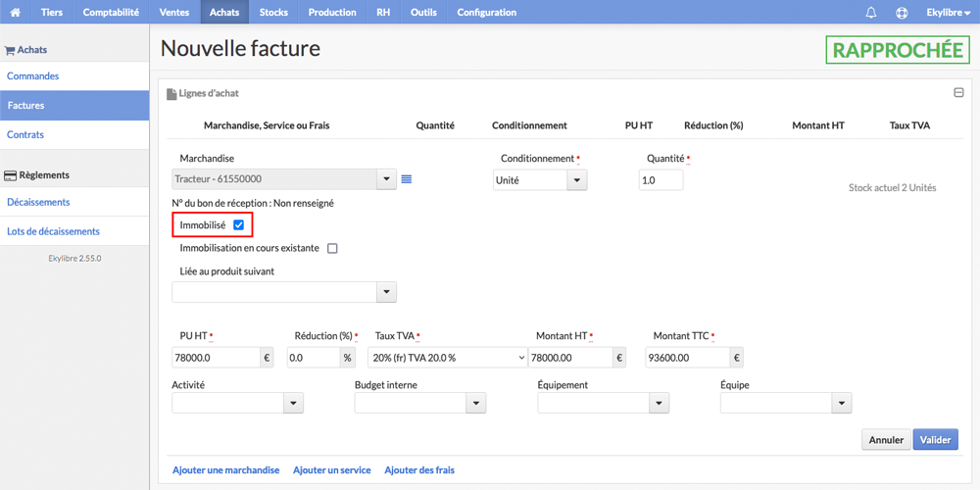980x490 pixels.
Task: Expand the Marchandise Tracteur dropdown
Action: click(386, 179)
